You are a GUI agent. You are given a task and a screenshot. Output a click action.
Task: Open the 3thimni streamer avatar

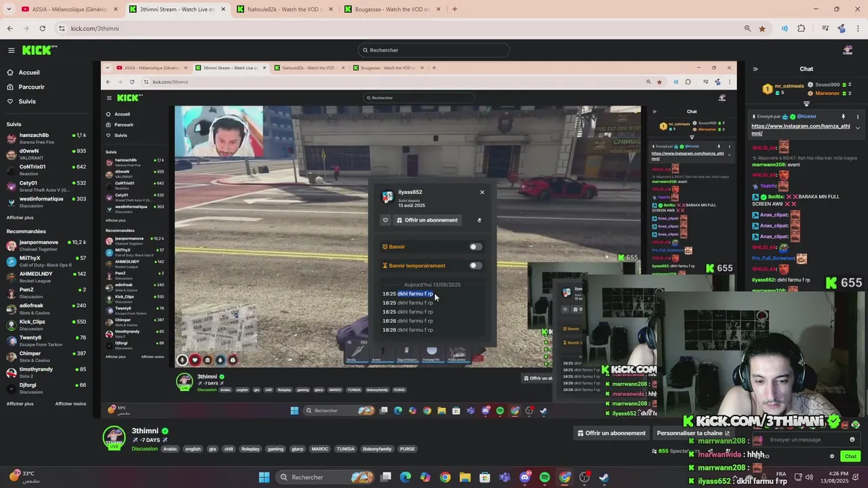(114, 437)
